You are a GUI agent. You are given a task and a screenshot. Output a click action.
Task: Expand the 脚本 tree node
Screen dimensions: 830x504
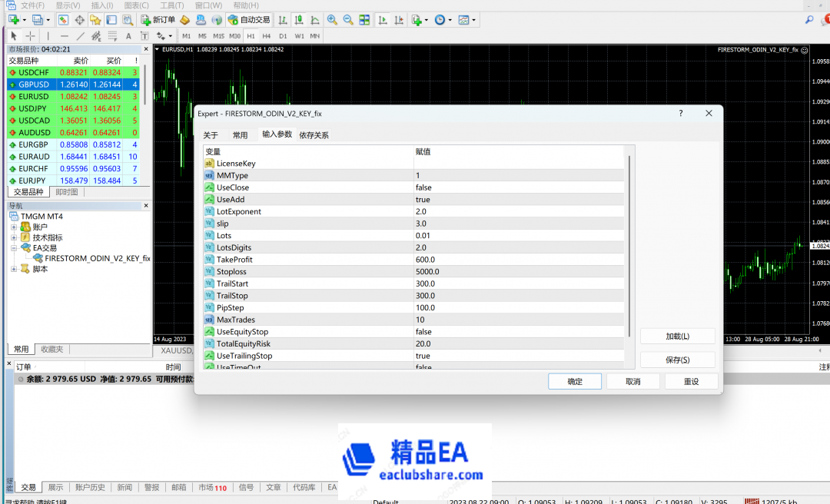pos(14,269)
